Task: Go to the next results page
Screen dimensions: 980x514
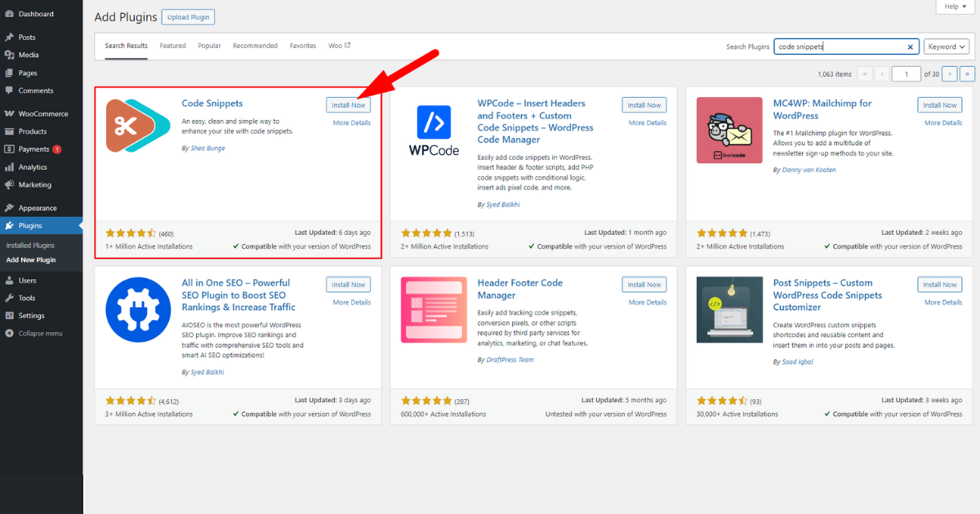Action: [951, 73]
